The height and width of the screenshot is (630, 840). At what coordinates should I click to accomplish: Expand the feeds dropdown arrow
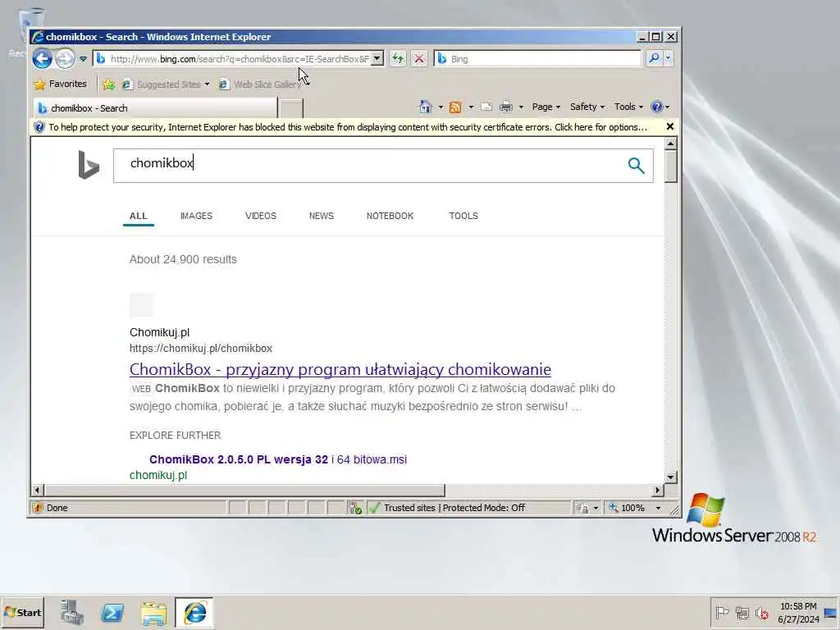(471, 107)
